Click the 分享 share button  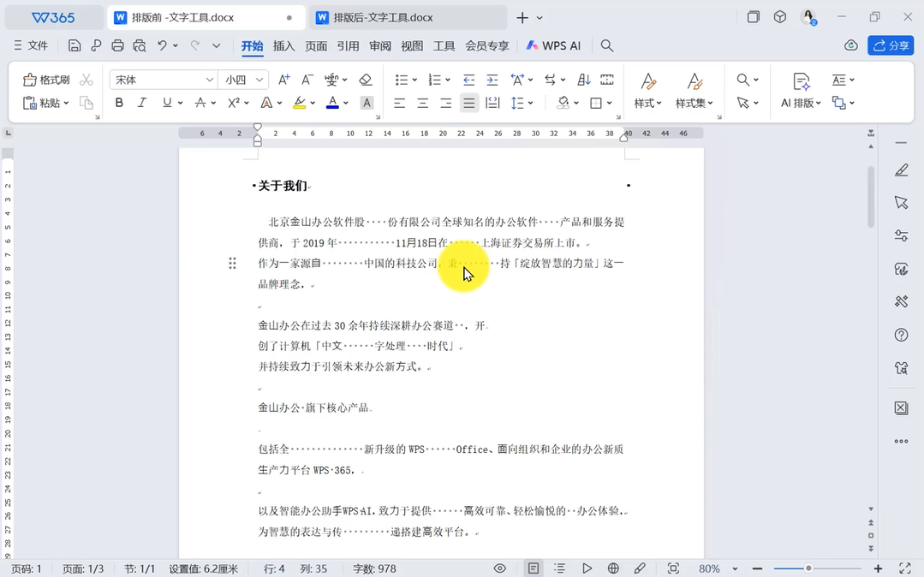[x=891, y=45]
